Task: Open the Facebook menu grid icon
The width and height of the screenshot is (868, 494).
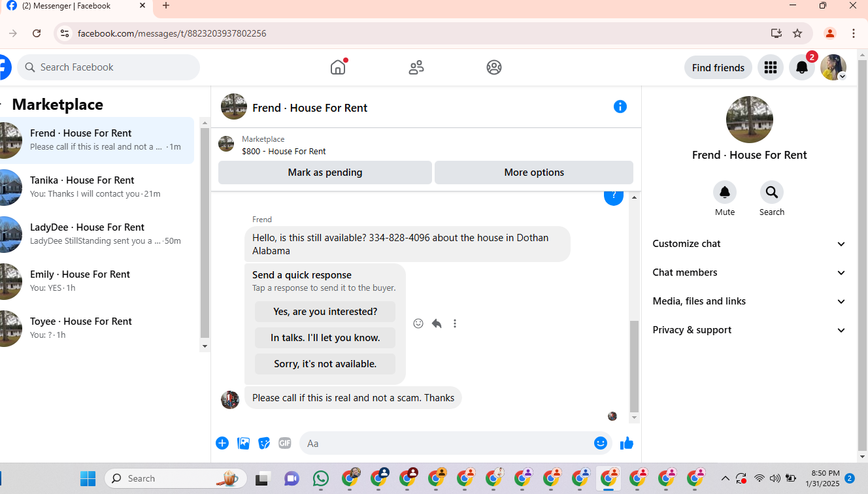Action: point(771,67)
